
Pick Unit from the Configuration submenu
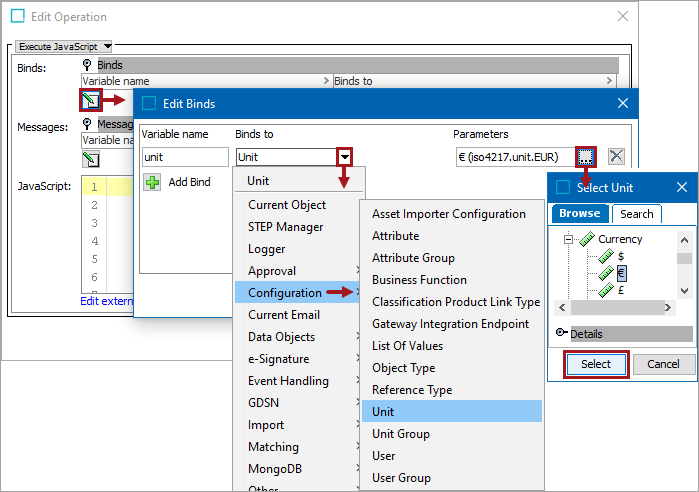tap(383, 412)
